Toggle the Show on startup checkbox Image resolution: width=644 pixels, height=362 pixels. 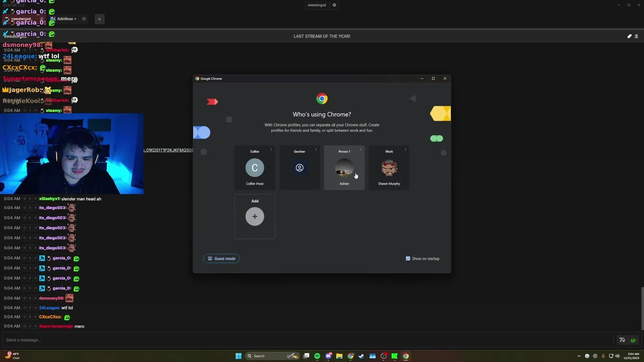408,258
